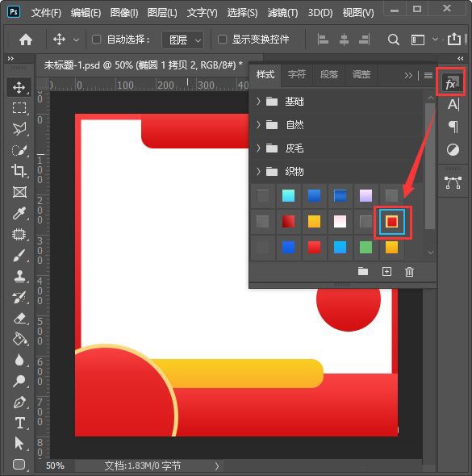Delete style using trash icon

click(409, 272)
